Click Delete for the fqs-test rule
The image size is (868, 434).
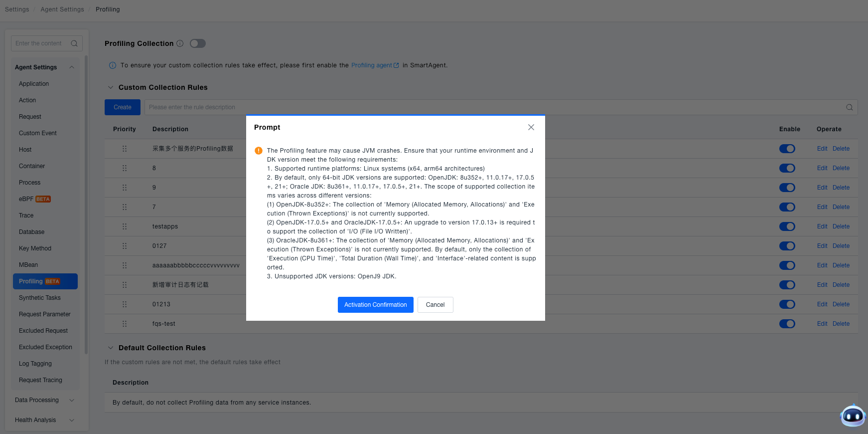click(x=841, y=324)
